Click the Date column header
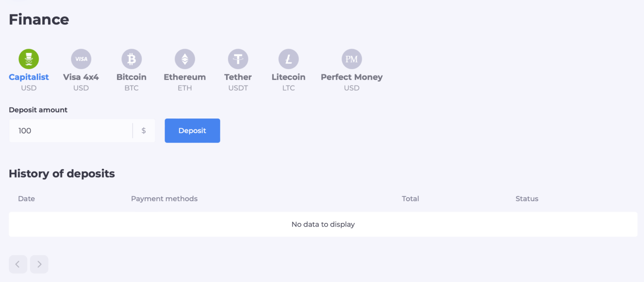Viewport: 644px width, 282px height. point(26,199)
